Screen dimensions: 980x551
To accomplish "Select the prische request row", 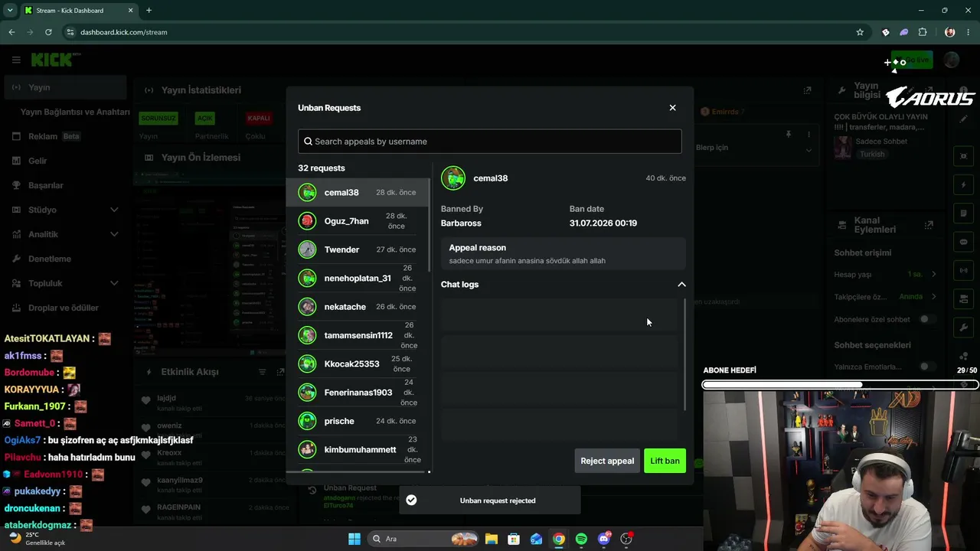I will tap(358, 421).
